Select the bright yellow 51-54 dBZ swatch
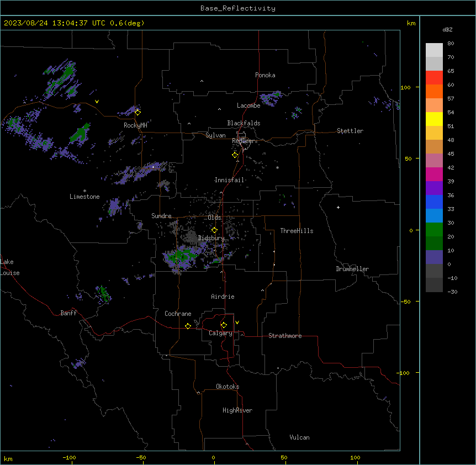The width and height of the screenshot is (476, 465). (x=434, y=119)
